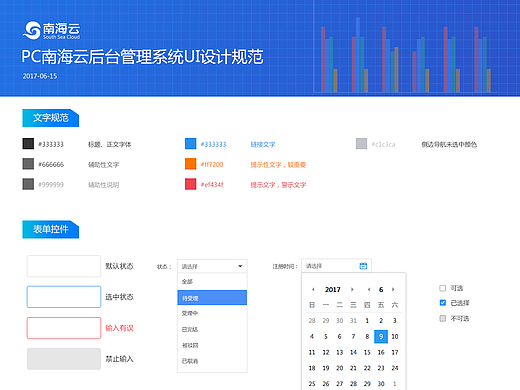520x390 pixels.
Task: Click red text 提示文字,警示文字
Action: point(278,185)
